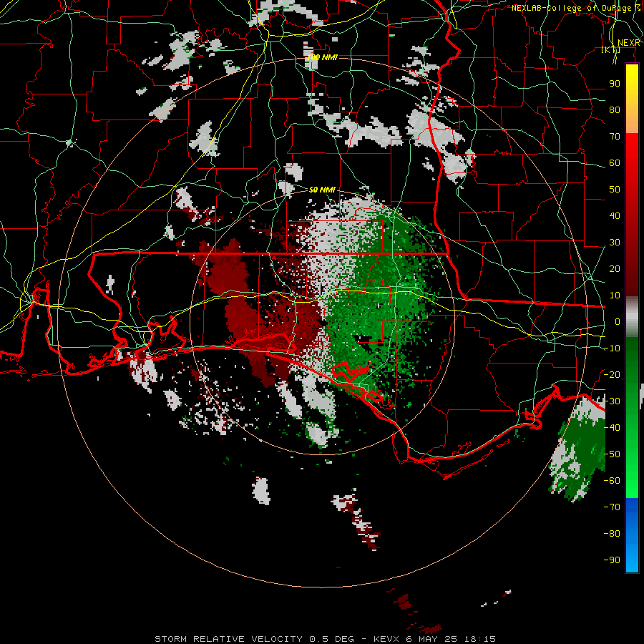Image resolution: width=644 pixels, height=644 pixels.
Task: Click the "20" value on the velocity scale
Action: click(615, 269)
